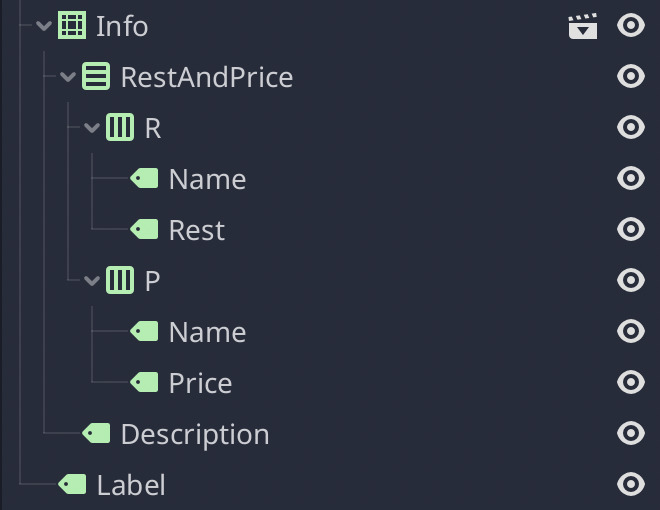
Task: Click the P HBoxContainer node icon
Action: point(120,280)
